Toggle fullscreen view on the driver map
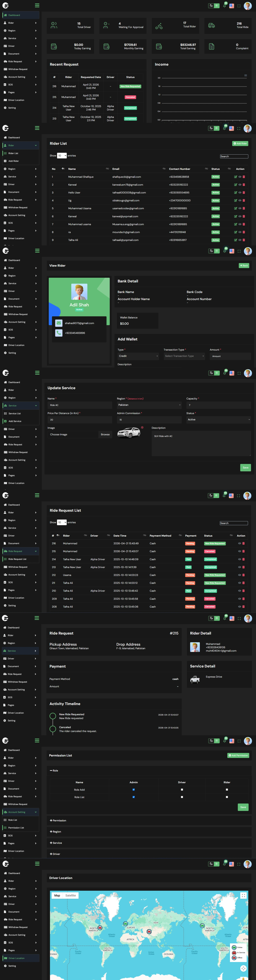The image size is (256, 980). pyautogui.click(x=243, y=895)
